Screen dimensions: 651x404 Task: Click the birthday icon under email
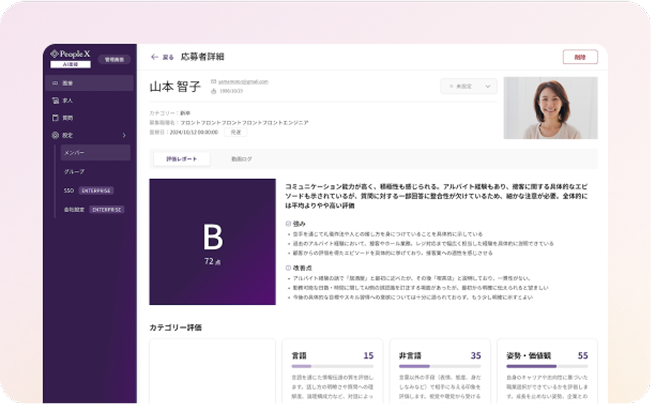(213, 91)
